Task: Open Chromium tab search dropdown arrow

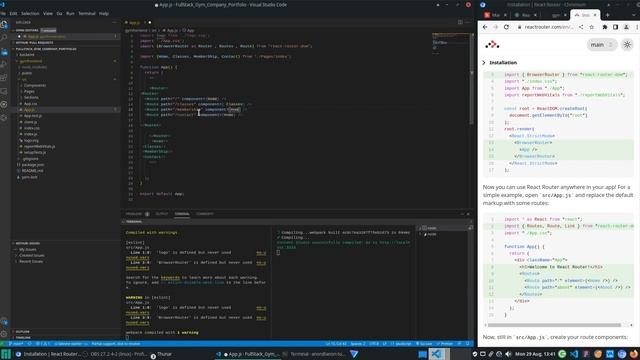Action: coord(634,15)
